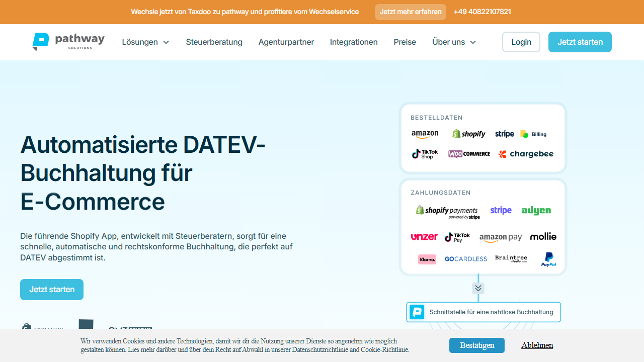
Task: Click the purple Stripe logo under Zahlungsdaten
Action: point(501,210)
